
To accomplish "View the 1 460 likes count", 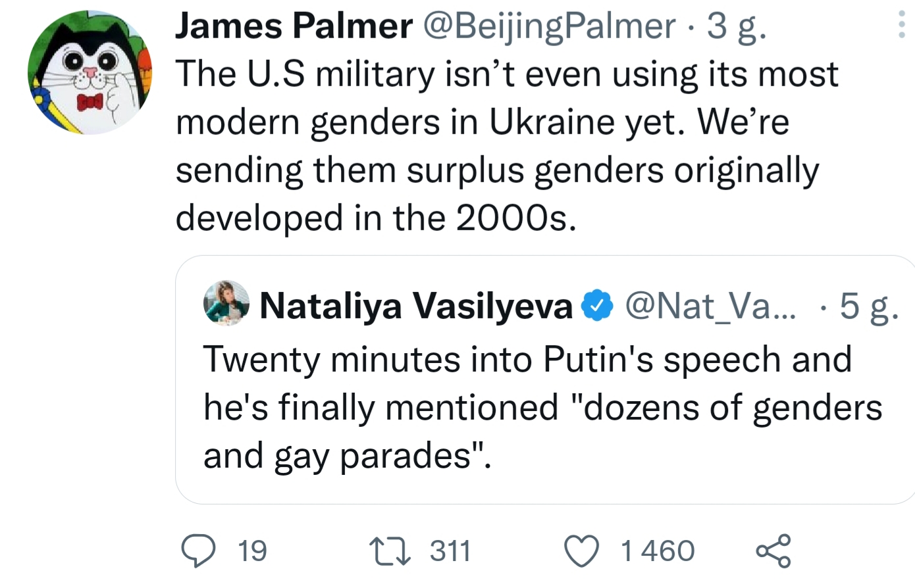I will click(658, 551).
